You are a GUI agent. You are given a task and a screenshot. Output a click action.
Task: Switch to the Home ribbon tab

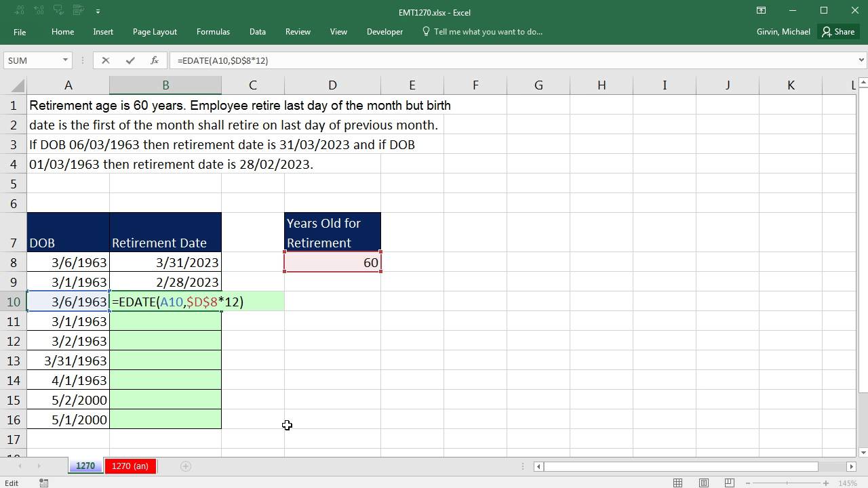click(62, 32)
